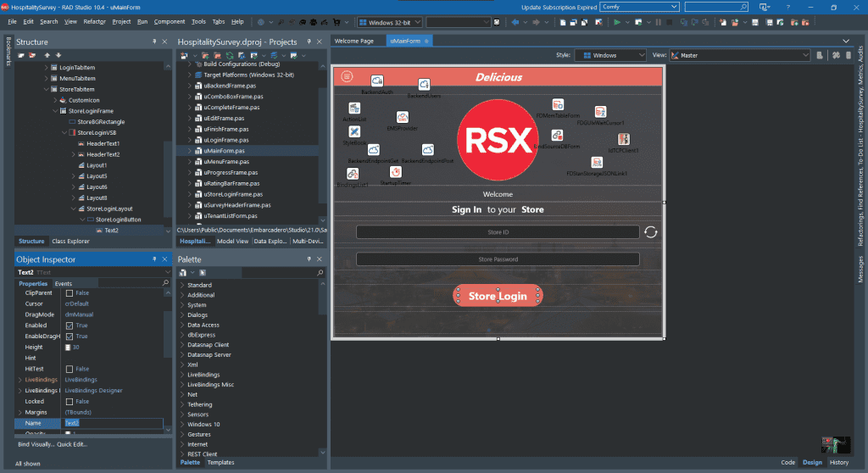Open the Refactor menu

[x=94, y=21]
